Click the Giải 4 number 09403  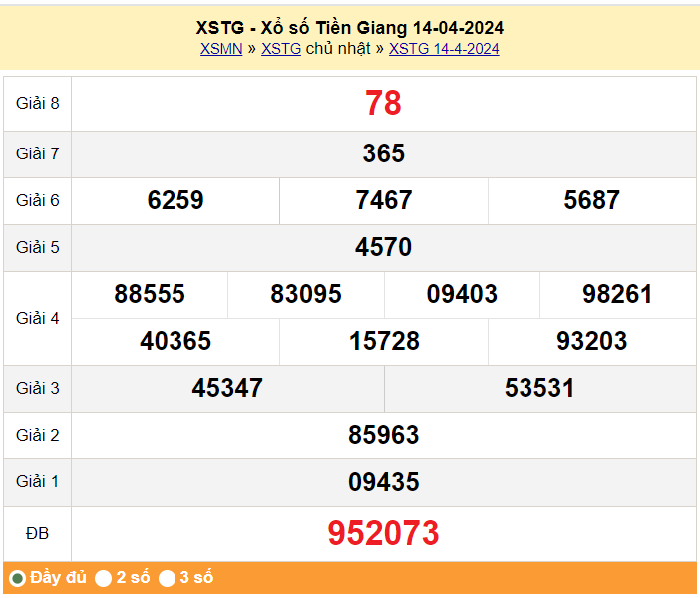coord(462,294)
